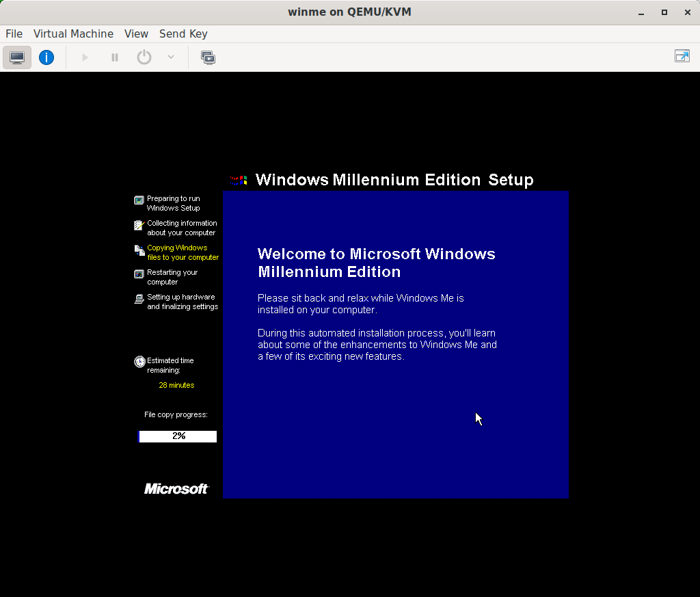Click the Setting up hardware step icon
Image resolution: width=700 pixels, height=597 pixels.
point(139,299)
